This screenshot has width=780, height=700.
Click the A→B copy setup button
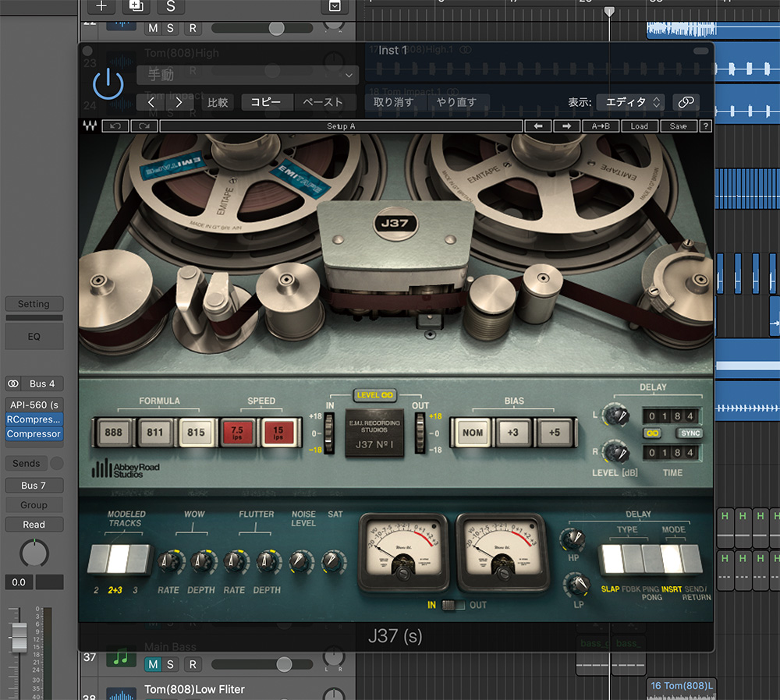tap(601, 126)
